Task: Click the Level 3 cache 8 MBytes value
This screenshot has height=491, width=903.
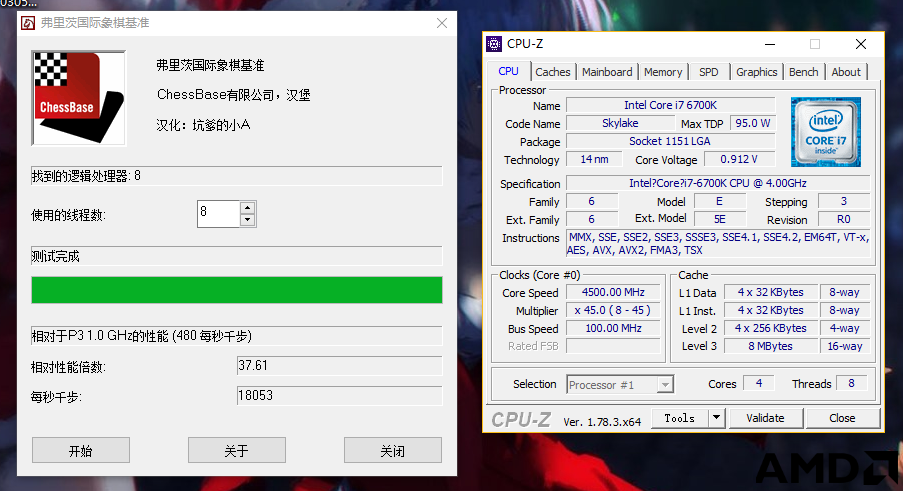Action: [771, 346]
